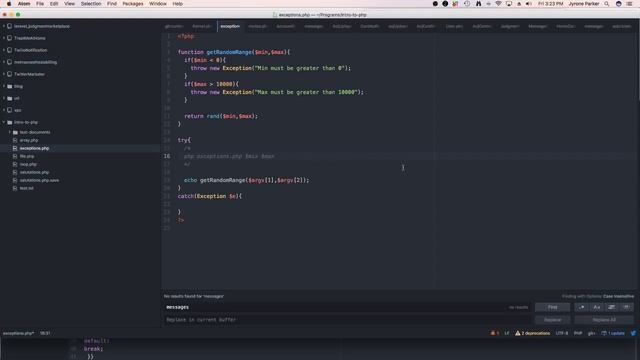Screen dimensions: 640x360
Task: Open file.php in the tree view
Action: 27,156
